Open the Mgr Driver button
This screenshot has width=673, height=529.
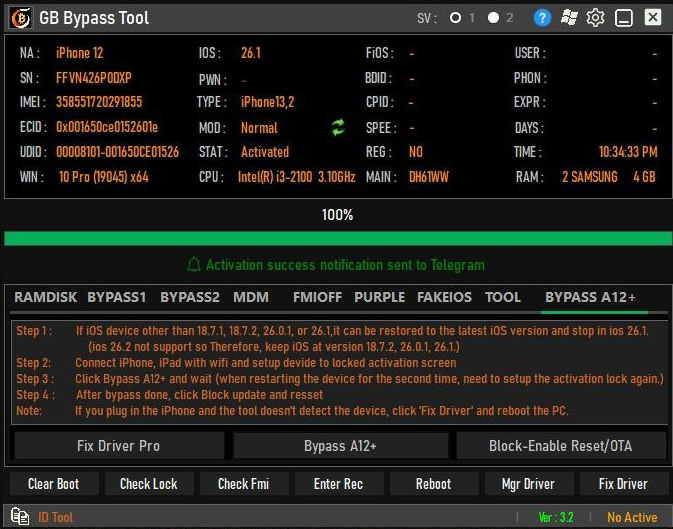tap(528, 484)
